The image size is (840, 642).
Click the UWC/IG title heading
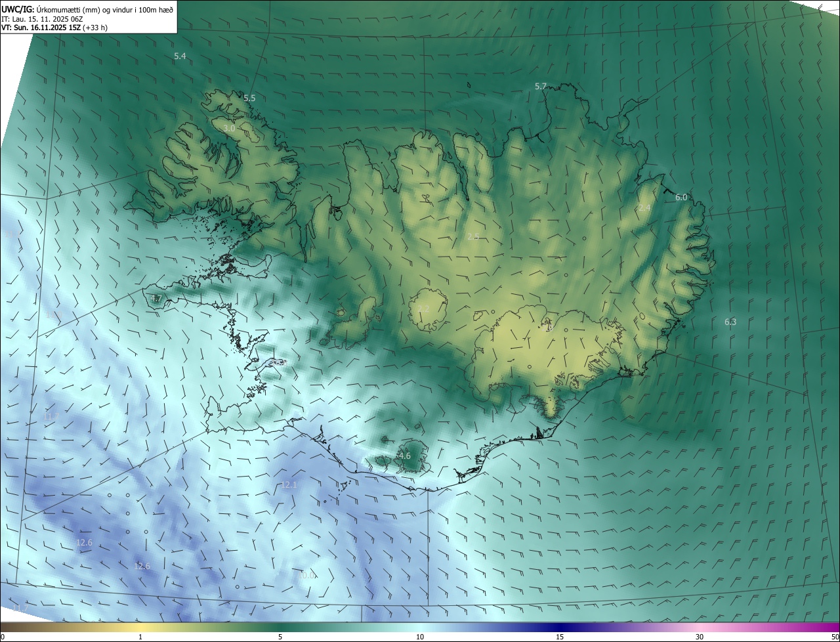pos(18,10)
